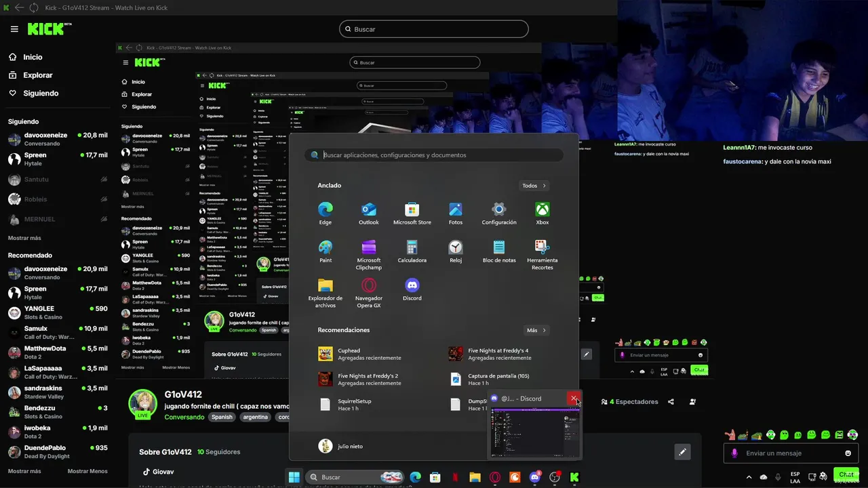The image size is (868, 488).
Task: Open the hamburger menu in the outermost Kick window
Action: [x=14, y=29]
